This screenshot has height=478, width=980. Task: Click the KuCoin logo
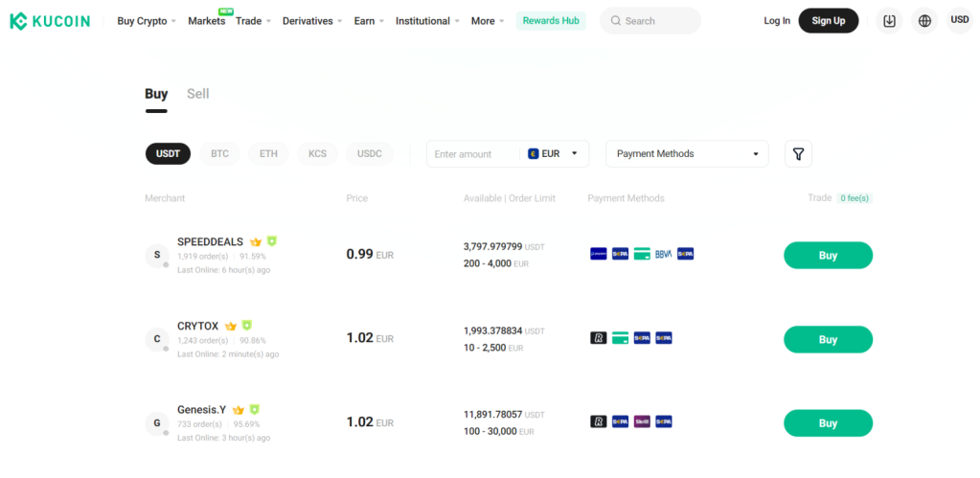click(x=50, y=20)
